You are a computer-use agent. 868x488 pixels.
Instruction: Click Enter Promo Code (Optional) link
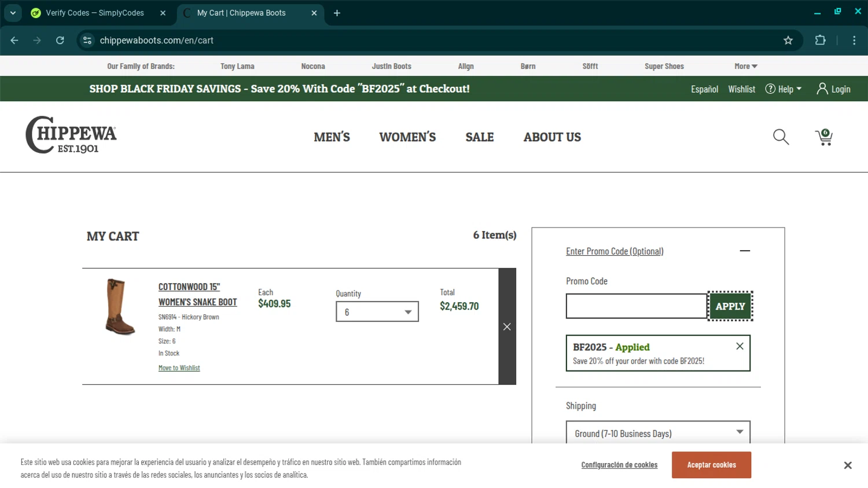click(x=615, y=251)
